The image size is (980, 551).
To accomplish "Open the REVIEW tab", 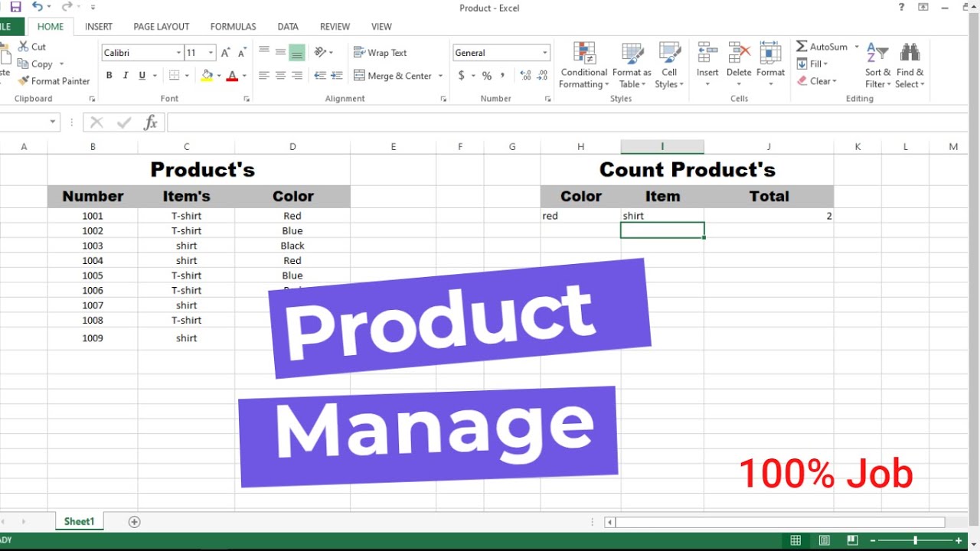I will 335,27.
